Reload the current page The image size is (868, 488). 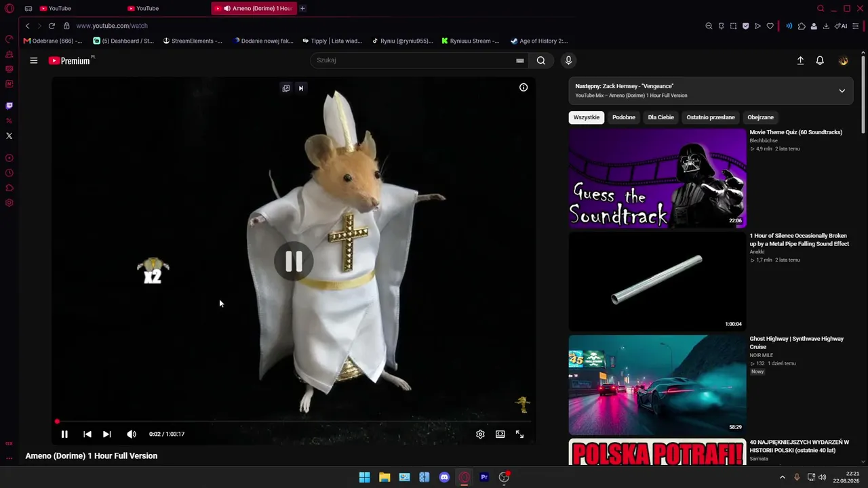tap(52, 26)
